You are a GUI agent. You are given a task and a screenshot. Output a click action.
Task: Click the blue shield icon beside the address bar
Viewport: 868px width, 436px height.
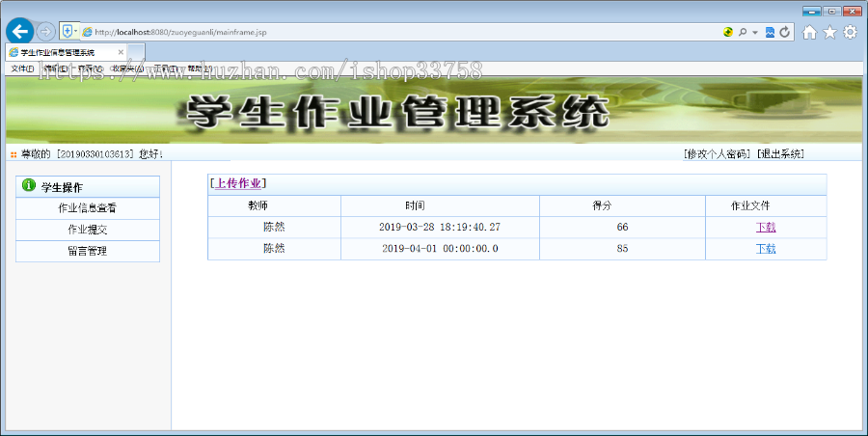coord(67,32)
